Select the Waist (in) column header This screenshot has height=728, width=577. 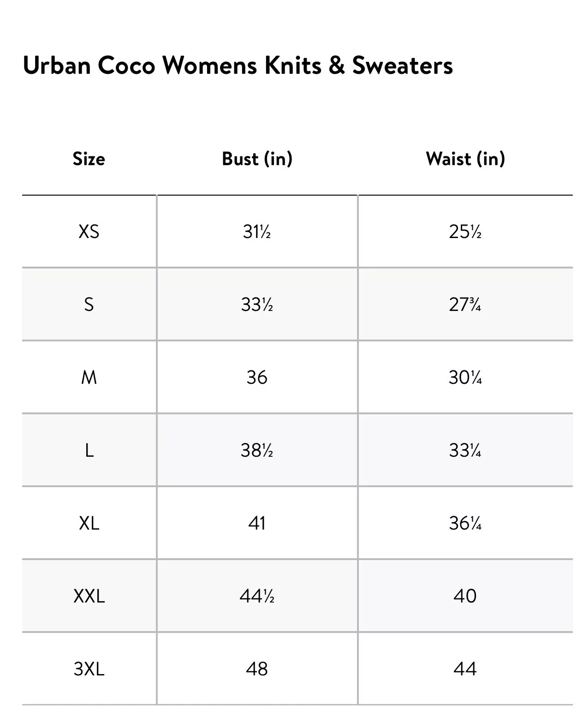pos(465,159)
